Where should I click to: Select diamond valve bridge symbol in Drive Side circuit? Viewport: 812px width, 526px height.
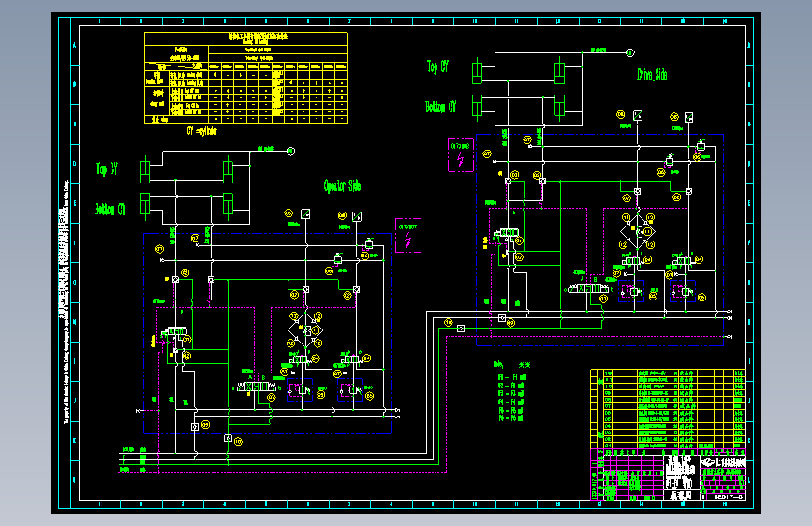[x=638, y=231]
